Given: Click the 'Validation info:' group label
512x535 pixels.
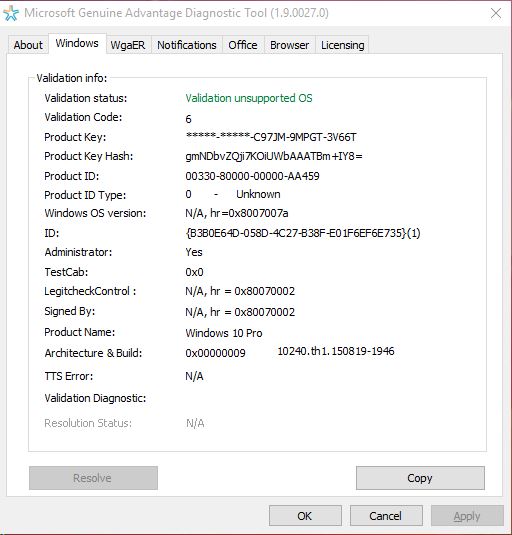Looking at the screenshot, I should click(72, 78).
